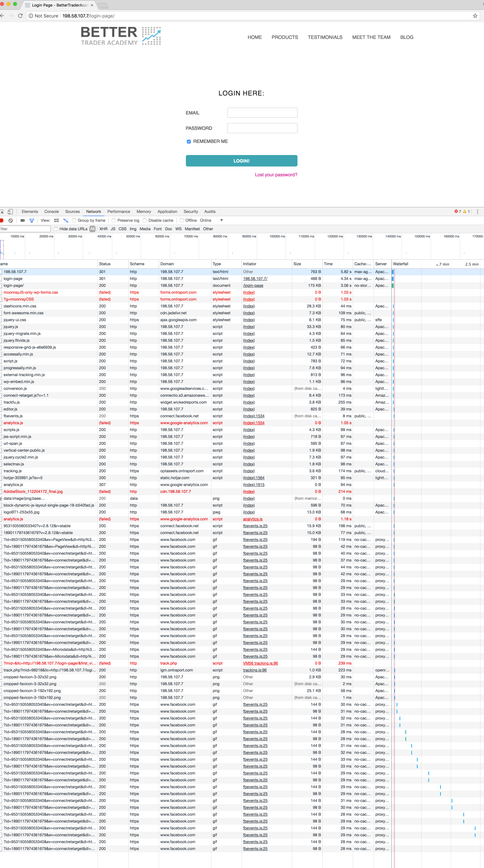The image size is (484, 868).
Task: Filter requests by Img type
Action: [133, 229]
